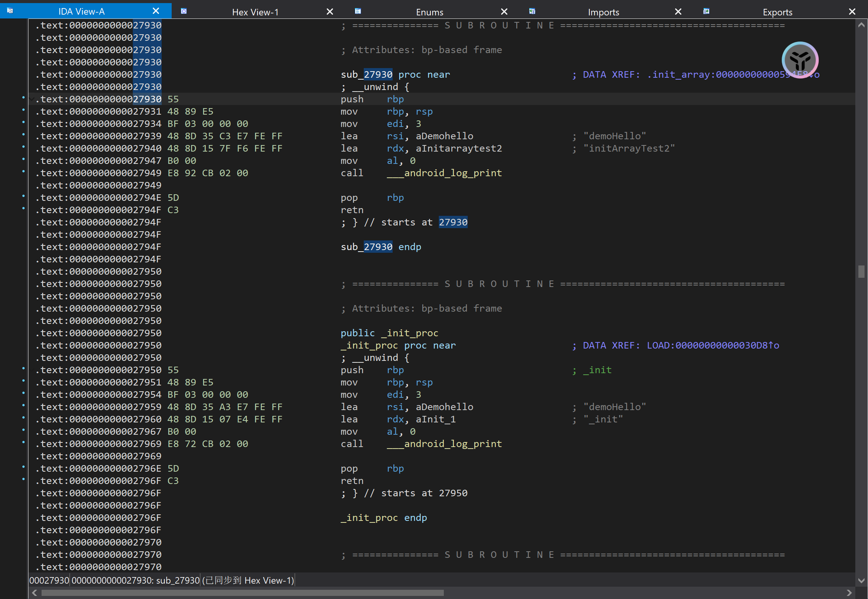The image size is (868, 599).
Task: Click scroll-right arrow of horizontal scrollbar
Action: tap(849, 593)
